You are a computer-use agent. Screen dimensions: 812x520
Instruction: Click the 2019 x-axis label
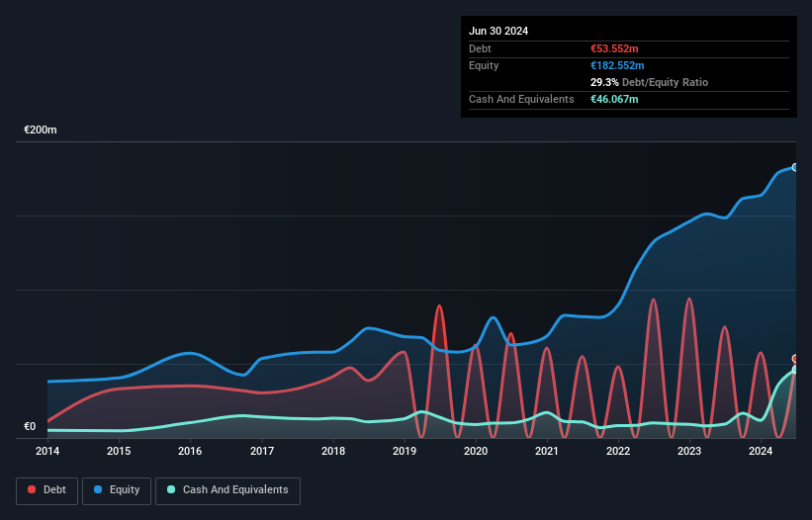405,451
